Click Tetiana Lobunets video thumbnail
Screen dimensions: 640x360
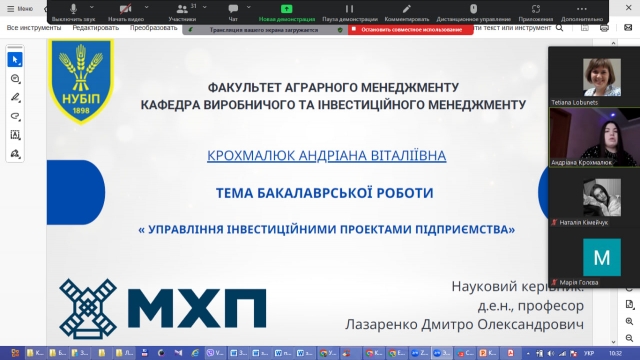pos(602,77)
